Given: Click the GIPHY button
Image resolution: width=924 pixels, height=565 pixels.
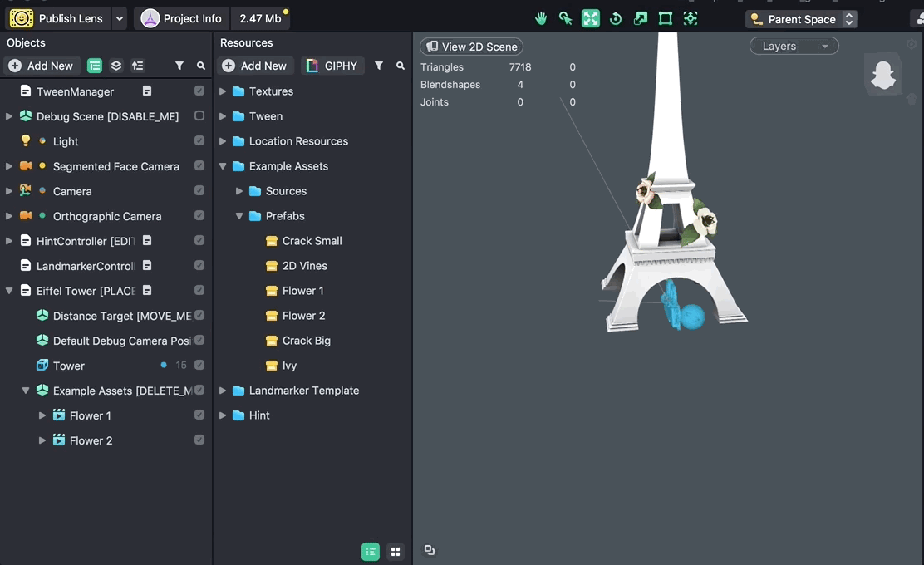Looking at the screenshot, I should coord(332,66).
